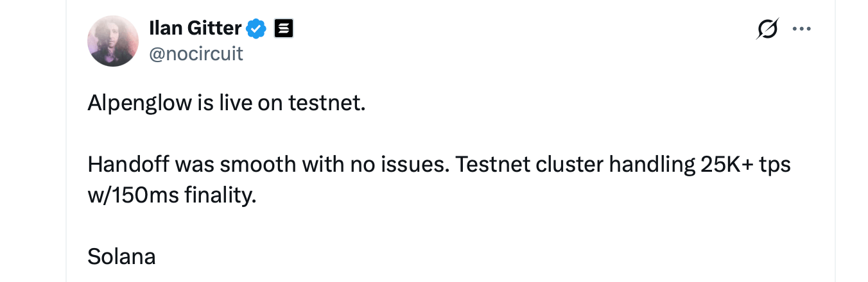The height and width of the screenshot is (282, 868).
Task: Click 'Testnet cluster handling' in the post body
Action: tap(574, 165)
